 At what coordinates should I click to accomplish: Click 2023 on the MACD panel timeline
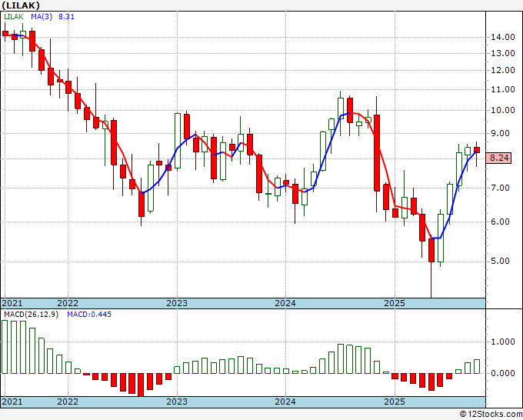coord(177,402)
